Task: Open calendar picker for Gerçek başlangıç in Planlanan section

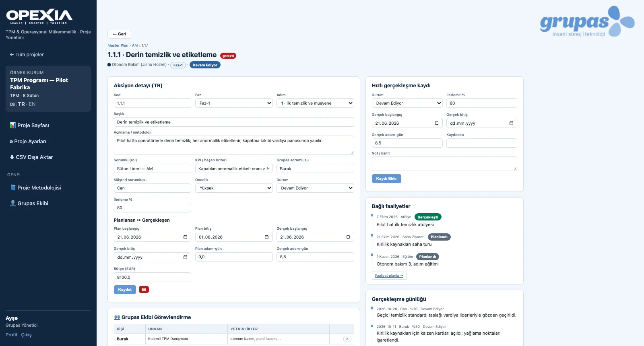Action: point(348,237)
